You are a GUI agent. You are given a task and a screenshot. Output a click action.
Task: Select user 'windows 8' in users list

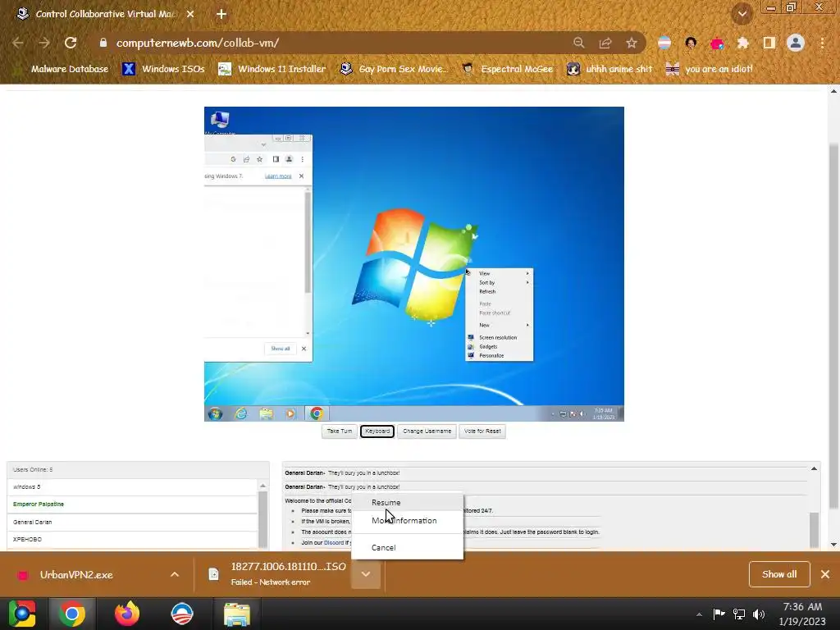tap(132, 487)
